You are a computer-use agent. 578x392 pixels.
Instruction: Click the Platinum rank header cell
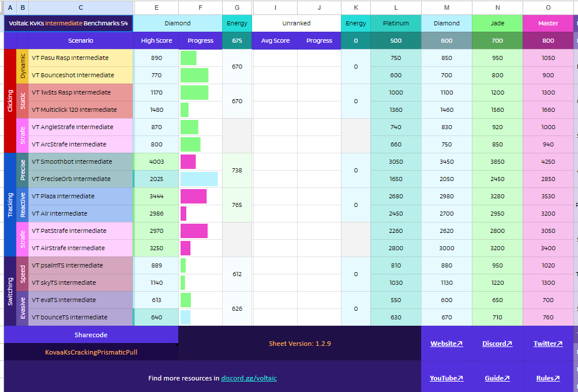coord(396,23)
